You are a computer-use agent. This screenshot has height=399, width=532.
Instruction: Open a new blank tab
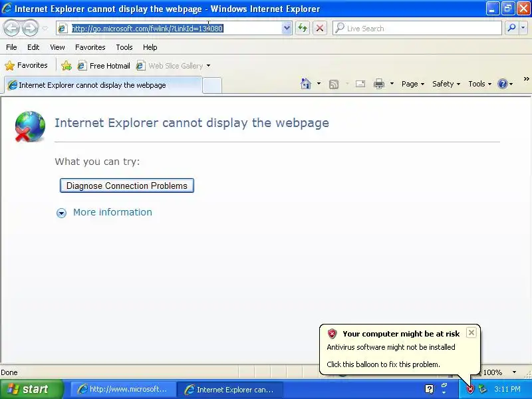tap(212, 85)
